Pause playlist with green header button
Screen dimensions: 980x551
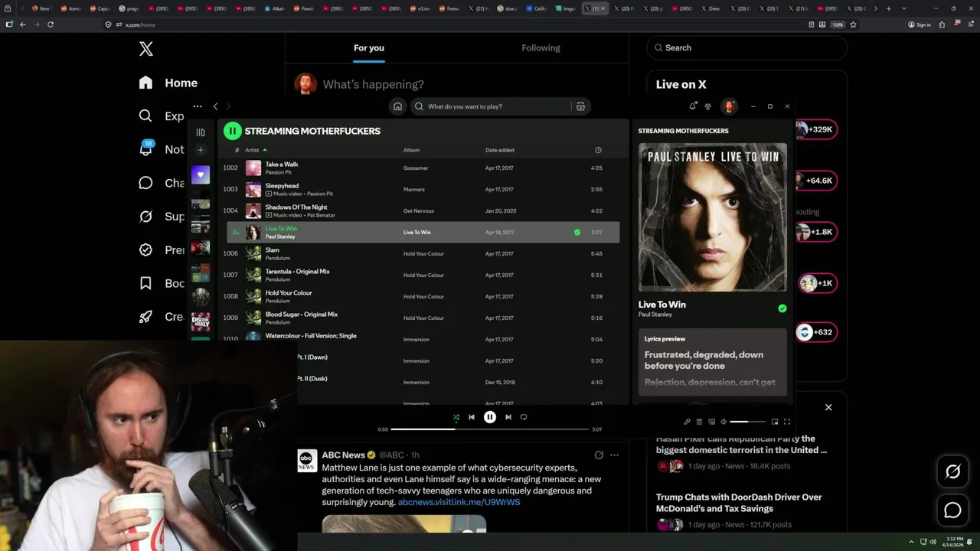[232, 131]
